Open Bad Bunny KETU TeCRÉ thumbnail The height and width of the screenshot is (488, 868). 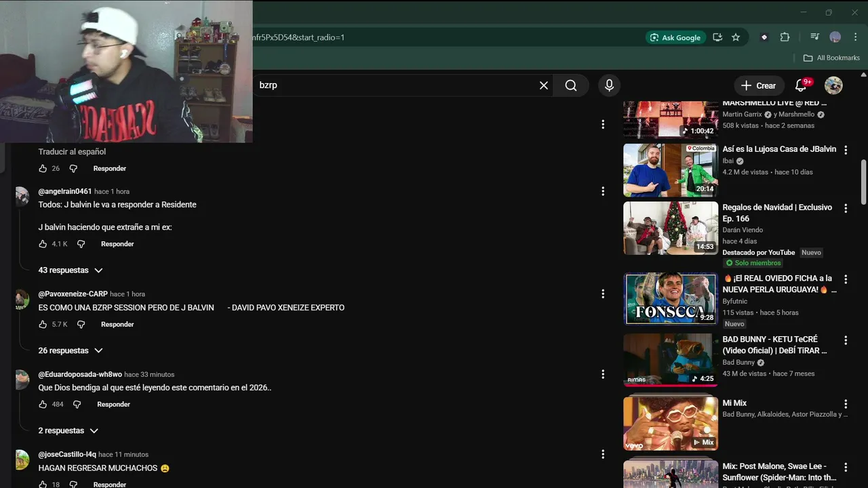[671, 360]
